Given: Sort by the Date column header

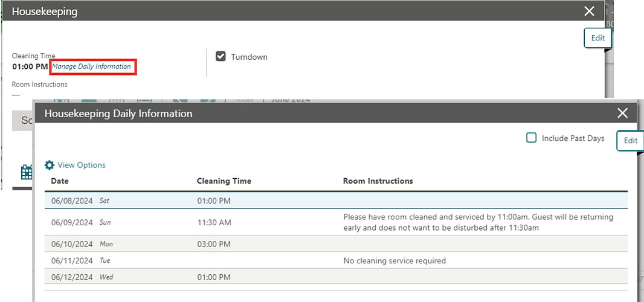Looking at the screenshot, I should click(x=60, y=181).
